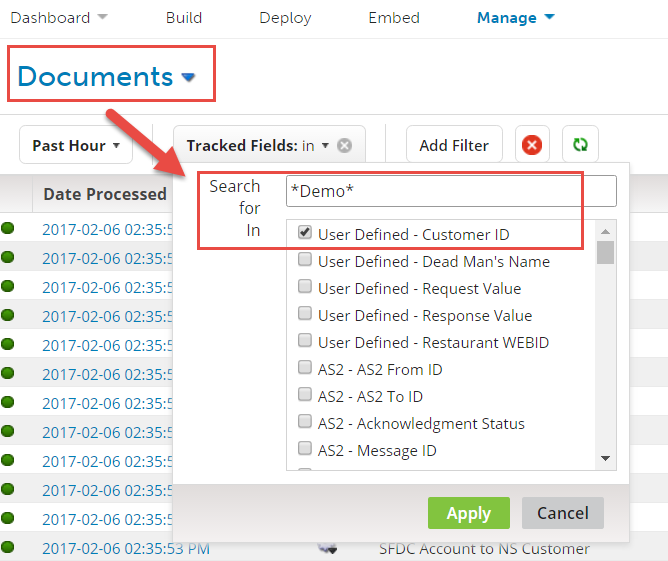Expand the Documents title dropdown

pyautogui.click(x=188, y=77)
